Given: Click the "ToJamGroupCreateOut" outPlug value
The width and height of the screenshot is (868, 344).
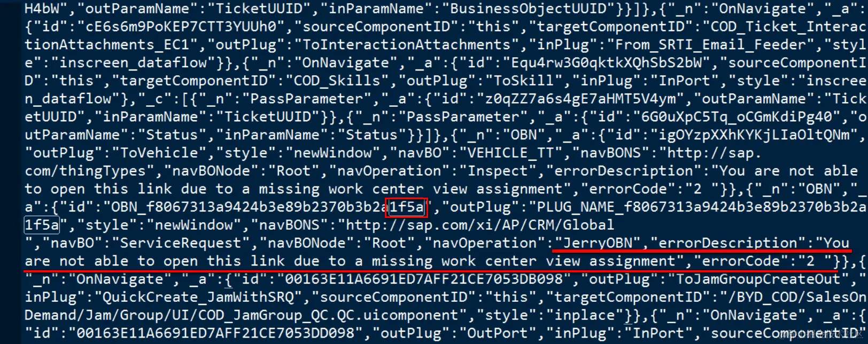Looking at the screenshot, I should (758, 279).
